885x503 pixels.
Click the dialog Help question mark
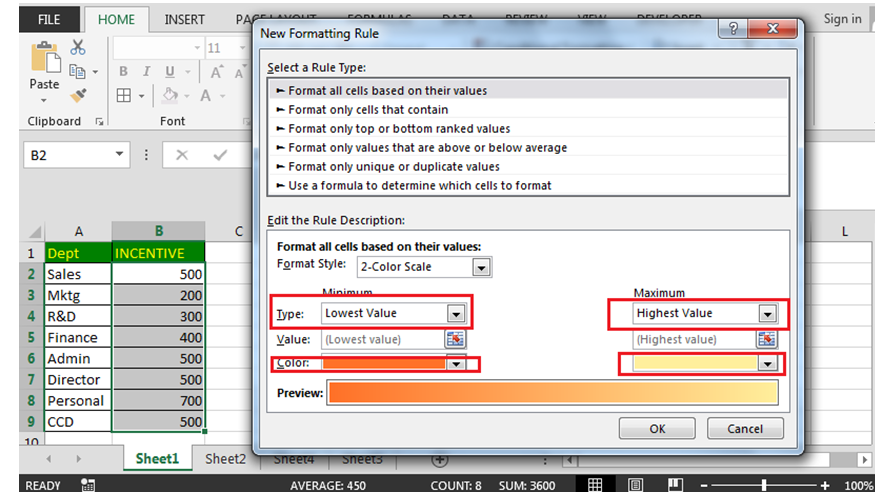click(x=735, y=31)
